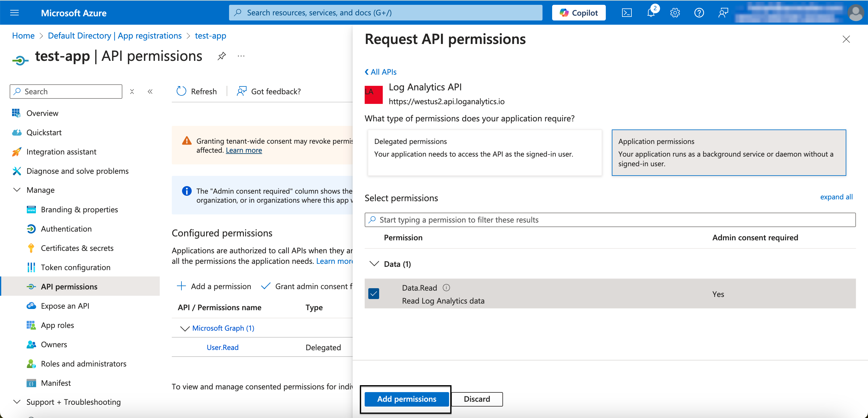The height and width of the screenshot is (418, 868).
Task: Clear the sidebar search with the X icon
Action: pos(132,92)
